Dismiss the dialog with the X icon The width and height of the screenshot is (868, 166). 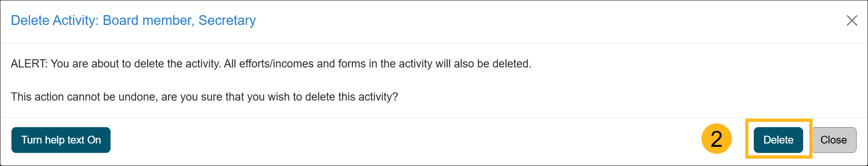[x=852, y=20]
